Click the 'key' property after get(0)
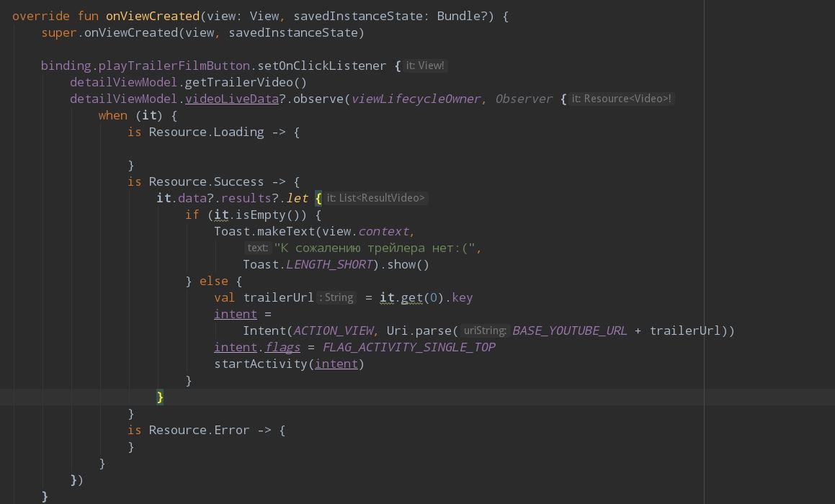Screen dimensions: 835x504 pos(463,297)
